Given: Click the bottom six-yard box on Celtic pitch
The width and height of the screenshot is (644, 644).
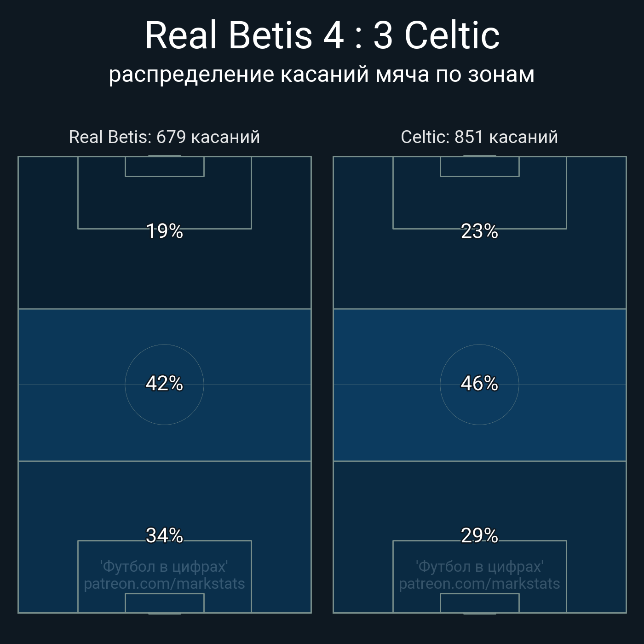Looking at the screenshot, I should [479, 603].
